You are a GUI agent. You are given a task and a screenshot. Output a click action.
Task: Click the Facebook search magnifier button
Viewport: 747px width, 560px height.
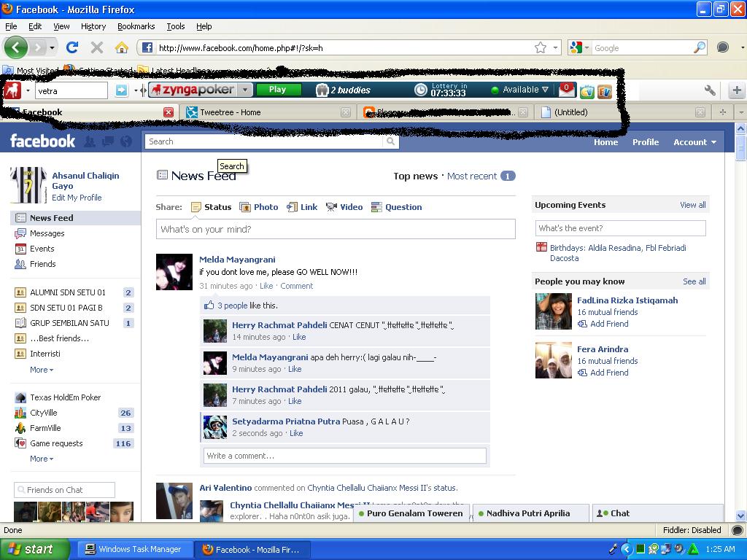coord(391,141)
